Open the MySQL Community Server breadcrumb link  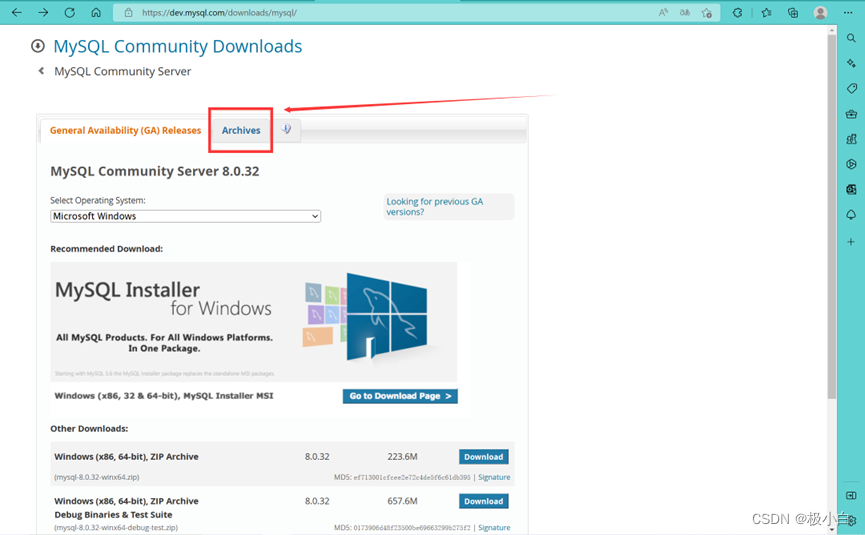click(x=122, y=71)
